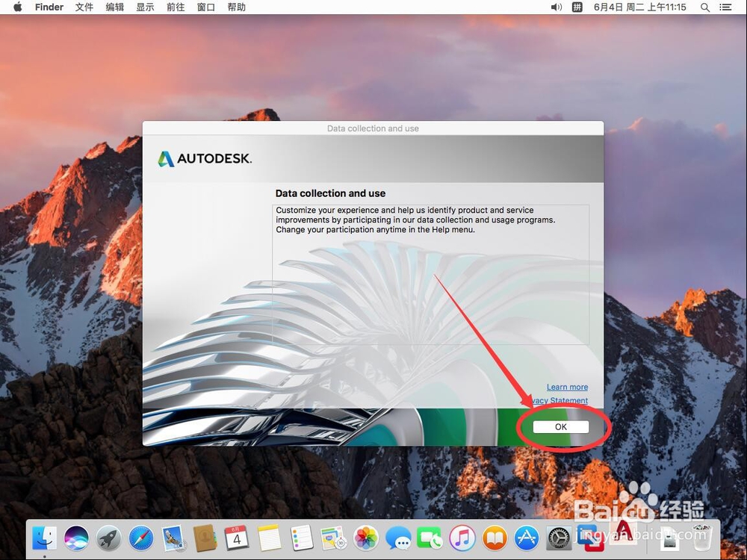Open System Preferences from the Dock
This screenshot has height=560, width=747.
coord(559,538)
